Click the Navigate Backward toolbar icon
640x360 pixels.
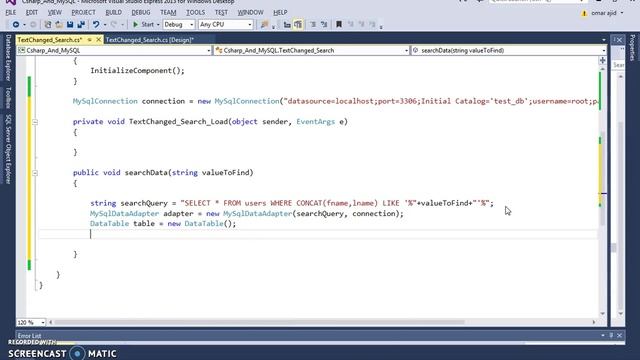[16, 25]
